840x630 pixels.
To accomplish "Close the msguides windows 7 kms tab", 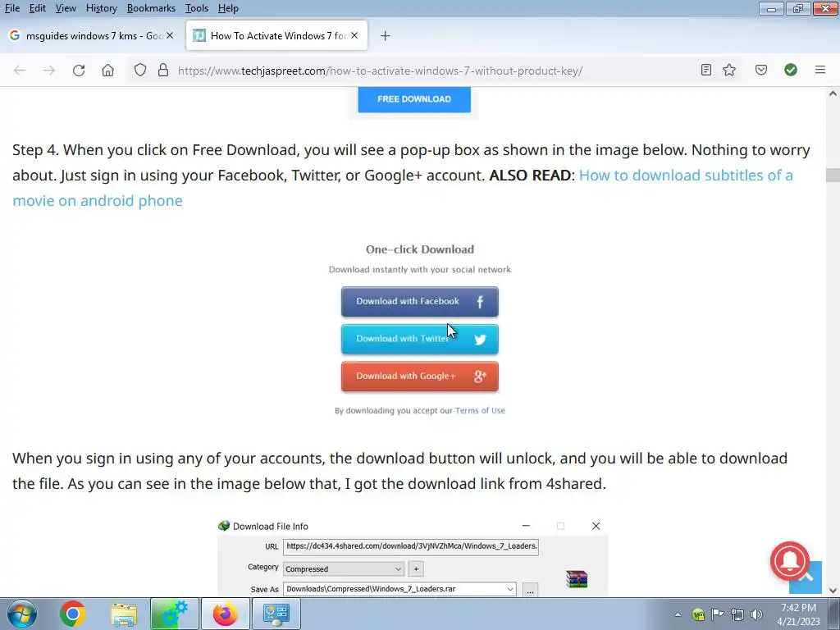I will pos(170,35).
